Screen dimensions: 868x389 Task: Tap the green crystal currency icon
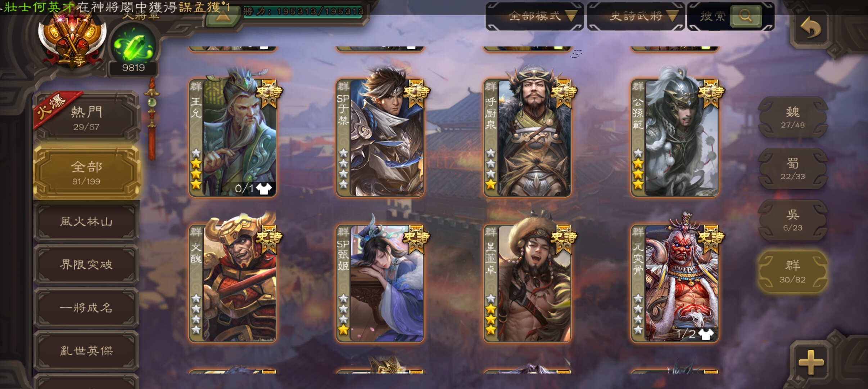coord(133,47)
